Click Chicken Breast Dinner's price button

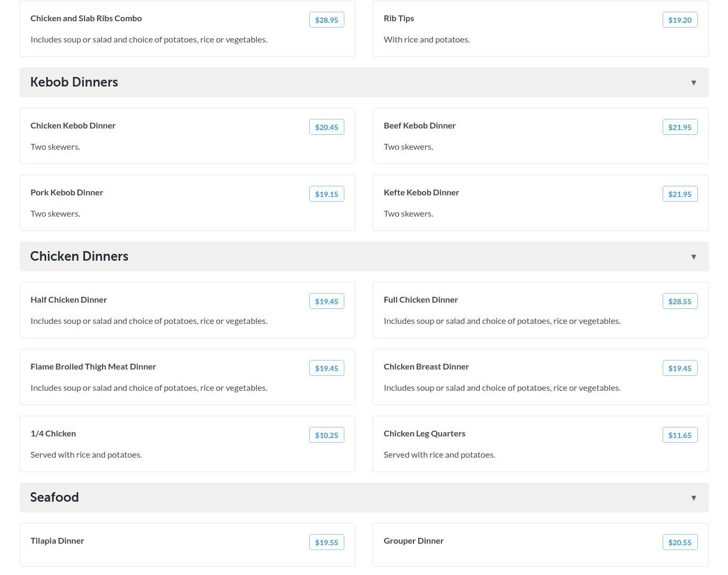(680, 368)
